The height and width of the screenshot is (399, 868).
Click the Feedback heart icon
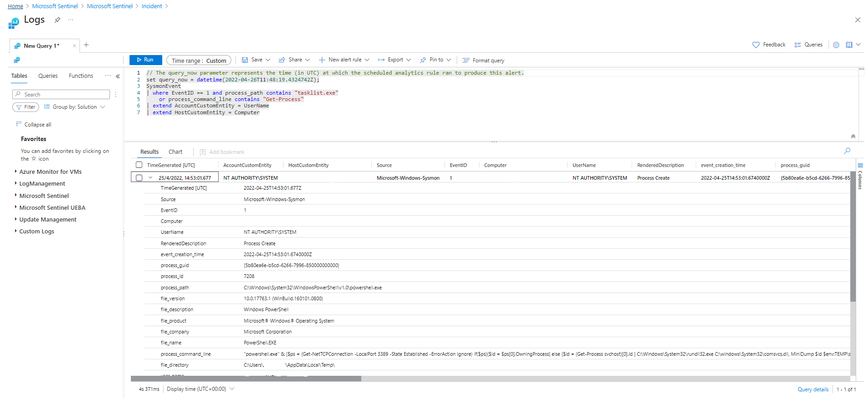click(756, 45)
